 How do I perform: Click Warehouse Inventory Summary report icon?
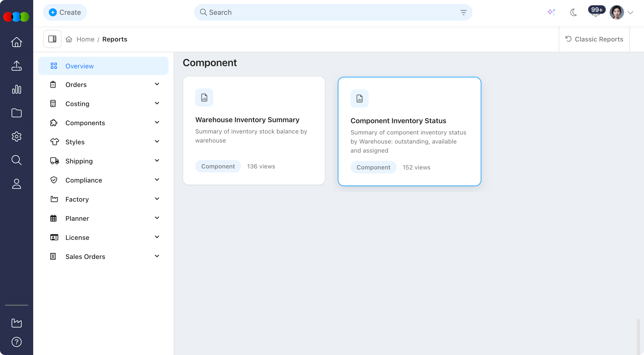pos(204,98)
